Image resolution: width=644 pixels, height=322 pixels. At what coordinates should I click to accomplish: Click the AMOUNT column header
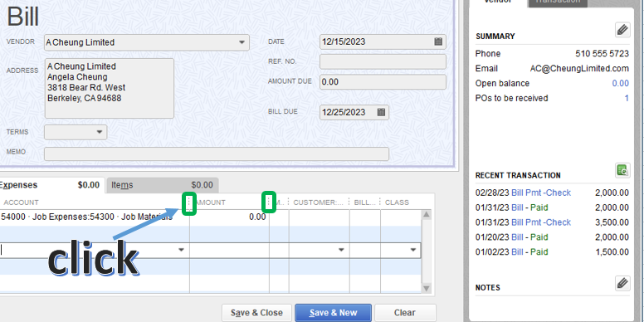(210, 202)
